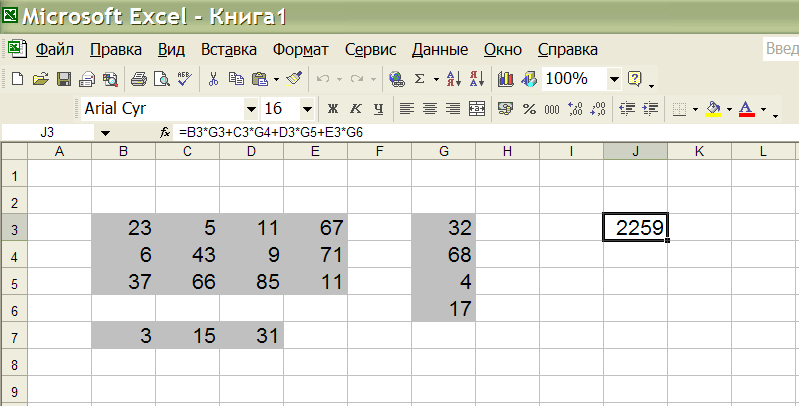Run the spelling check icon
The height and width of the screenshot is (406, 799).
click(x=184, y=78)
